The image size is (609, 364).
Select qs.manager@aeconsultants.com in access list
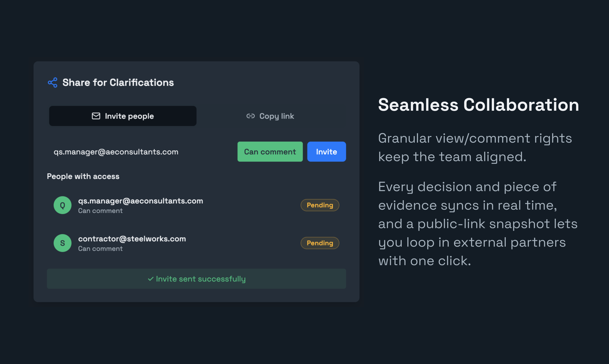point(141,201)
